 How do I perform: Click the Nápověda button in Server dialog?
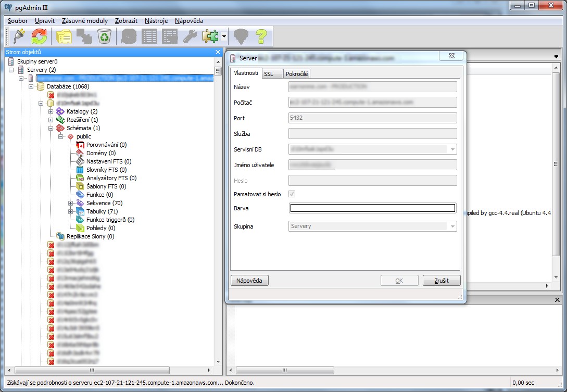tap(249, 281)
